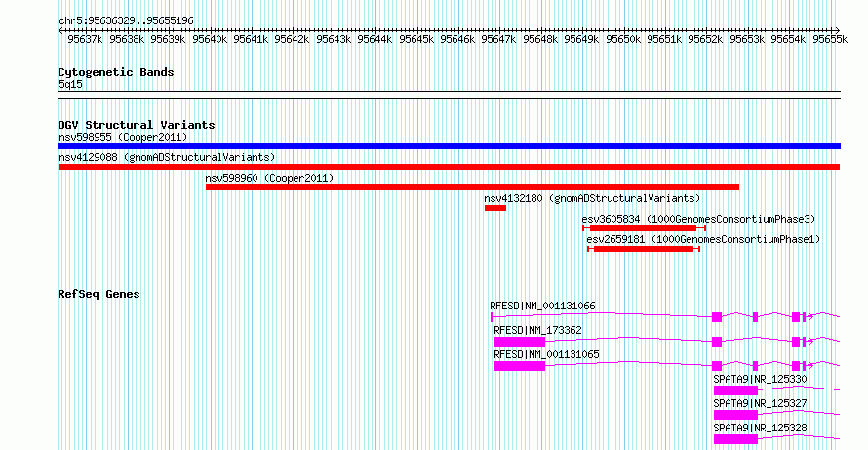Select the first exon of RFESD NM_001131065
This screenshot has width=868, height=450.
click(520, 366)
